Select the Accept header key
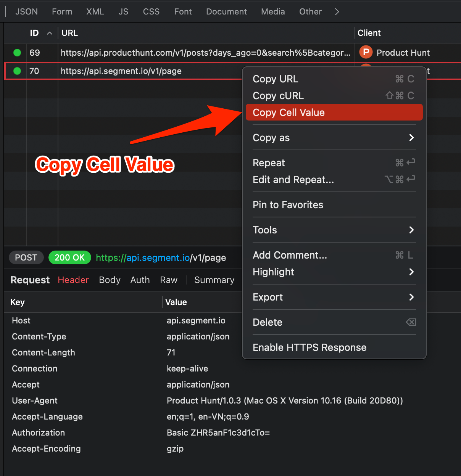The height and width of the screenshot is (476, 461). click(26, 385)
